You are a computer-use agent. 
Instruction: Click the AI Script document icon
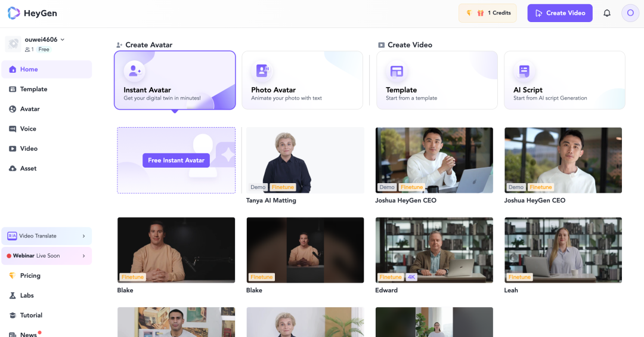click(x=524, y=71)
